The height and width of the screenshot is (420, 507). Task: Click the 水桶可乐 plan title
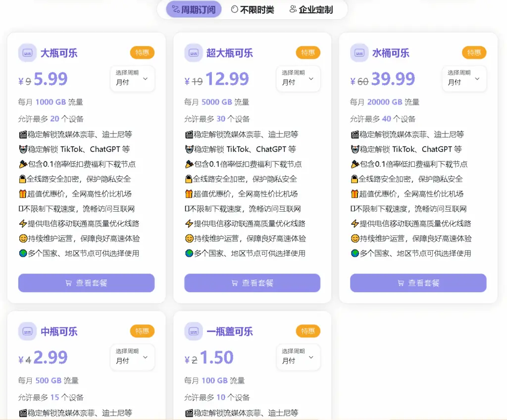tap(391, 53)
